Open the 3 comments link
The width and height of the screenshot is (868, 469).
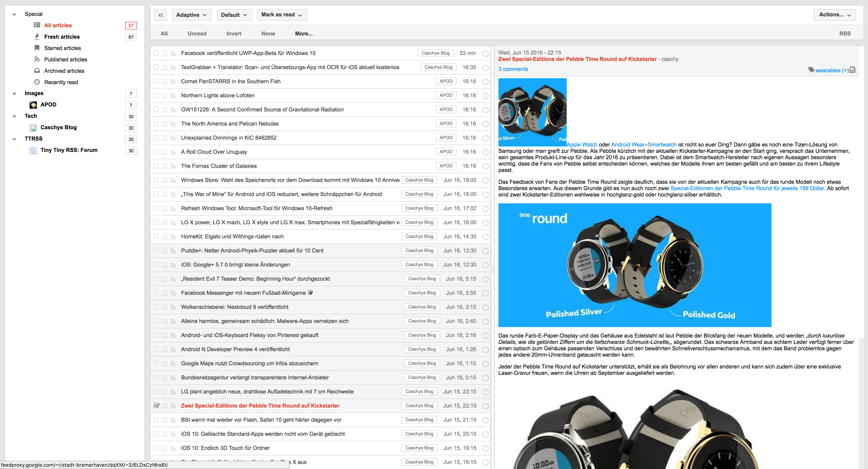(513, 69)
